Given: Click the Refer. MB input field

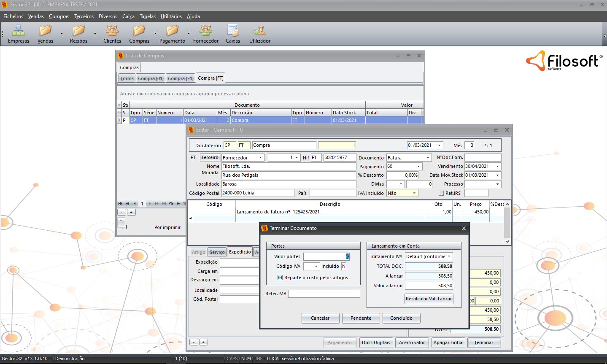Looking at the screenshot, I should click(x=324, y=294).
